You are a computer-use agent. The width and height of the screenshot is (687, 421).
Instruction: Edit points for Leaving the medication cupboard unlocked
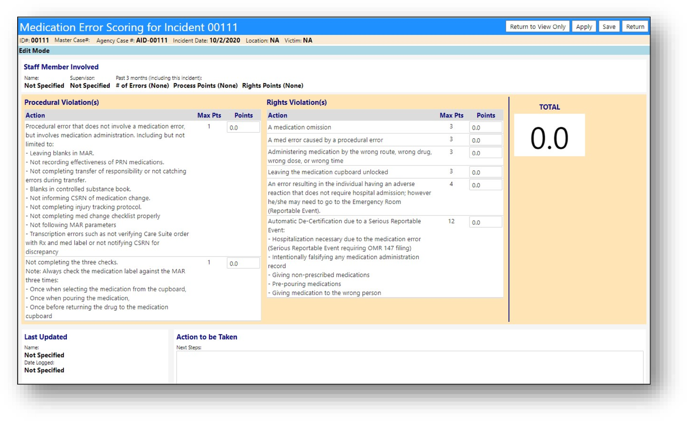pyautogui.click(x=485, y=172)
